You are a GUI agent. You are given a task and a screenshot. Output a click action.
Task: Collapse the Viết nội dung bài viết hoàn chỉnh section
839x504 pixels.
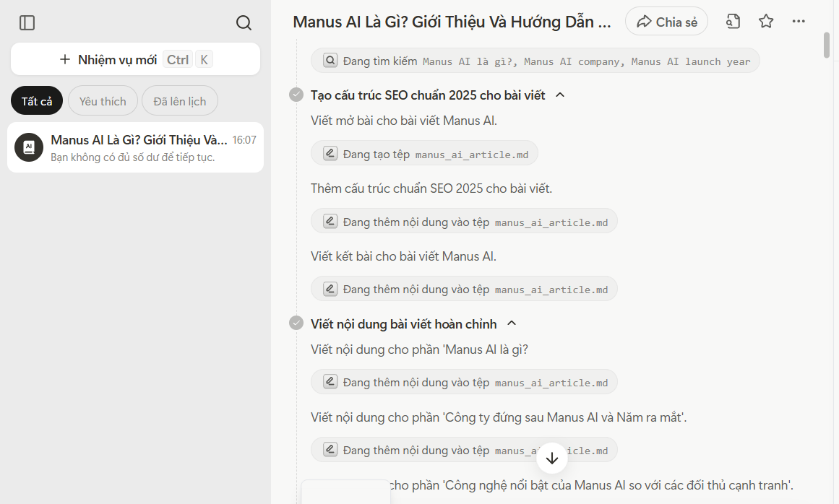tap(512, 323)
